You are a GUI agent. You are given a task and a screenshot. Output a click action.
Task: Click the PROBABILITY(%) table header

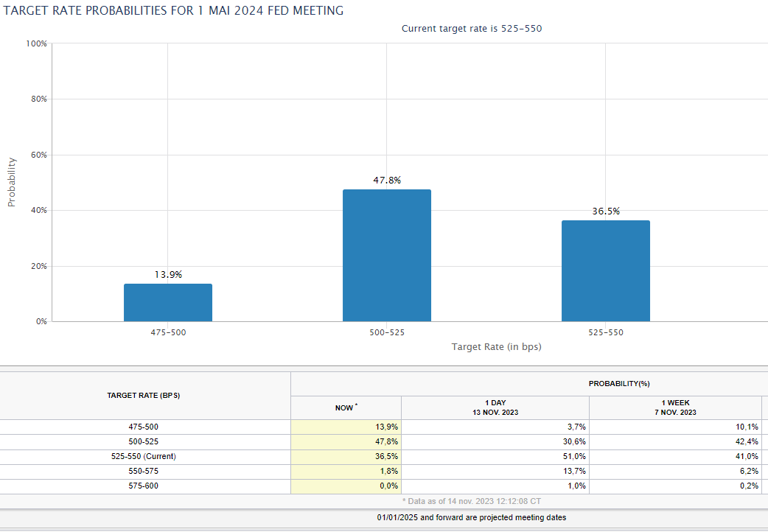tap(619, 384)
